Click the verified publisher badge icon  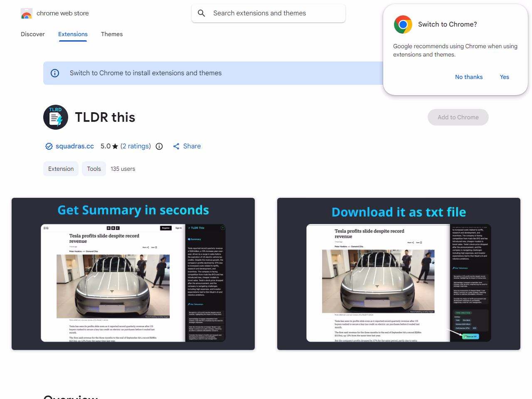click(49, 146)
